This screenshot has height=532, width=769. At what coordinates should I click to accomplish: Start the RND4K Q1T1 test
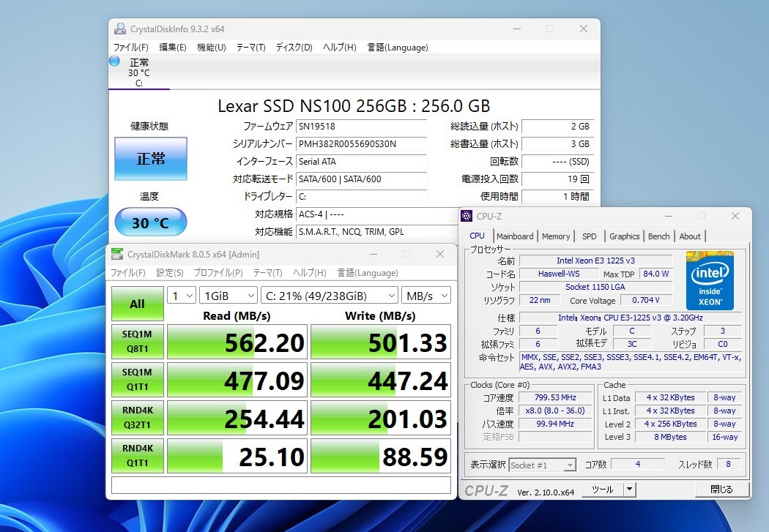point(138,456)
